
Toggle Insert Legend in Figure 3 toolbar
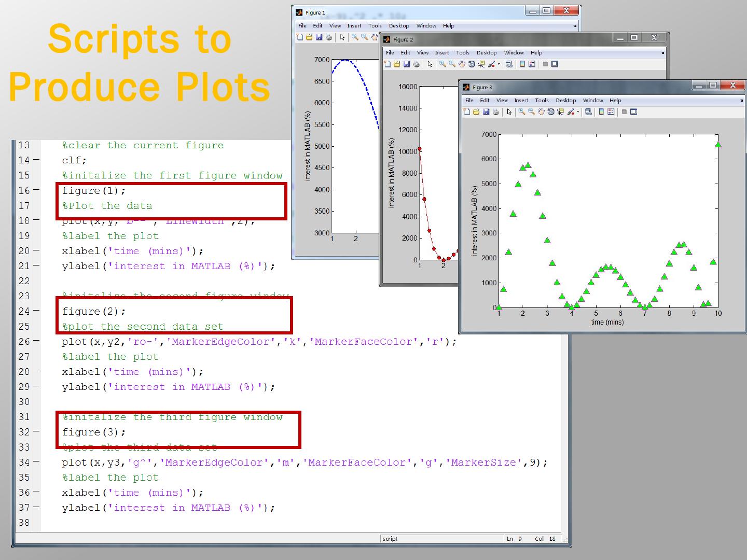tap(611, 112)
